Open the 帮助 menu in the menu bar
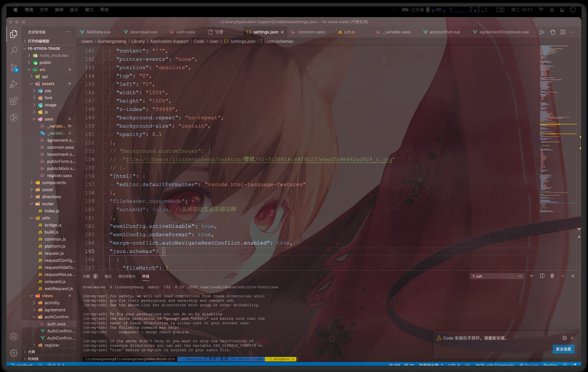The image size is (588, 372). pos(104,10)
